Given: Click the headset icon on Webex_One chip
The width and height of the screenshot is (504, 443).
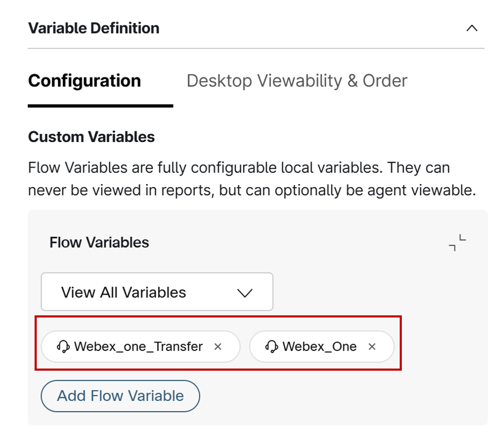Looking at the screenshot, I should [271, 347].
